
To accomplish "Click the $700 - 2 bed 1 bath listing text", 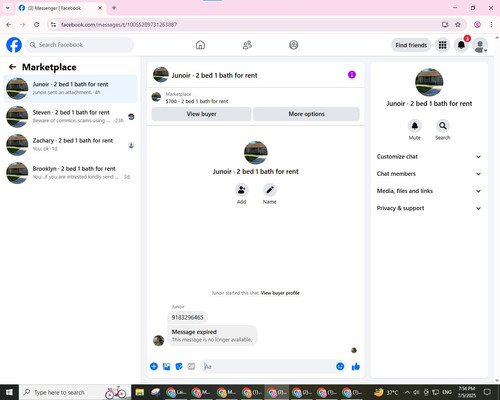I will click(x=197, y=101).
